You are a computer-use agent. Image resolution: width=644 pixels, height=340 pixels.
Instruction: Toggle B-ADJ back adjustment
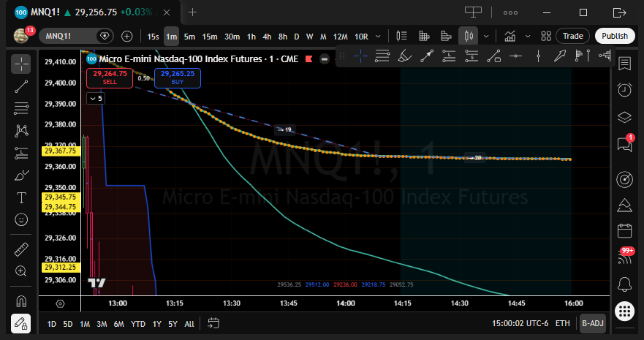click(593, 324)
